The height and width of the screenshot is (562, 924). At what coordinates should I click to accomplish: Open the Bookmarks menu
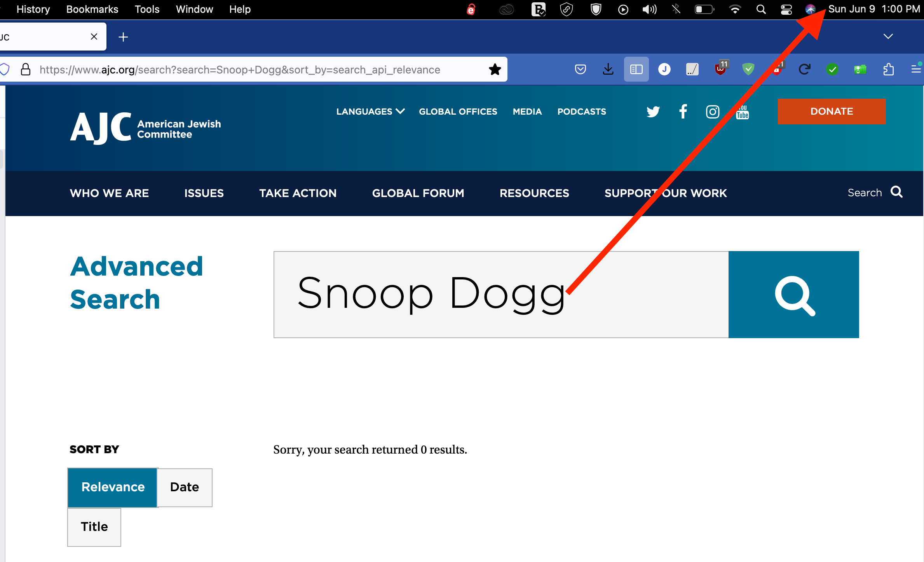pos(92,9)
